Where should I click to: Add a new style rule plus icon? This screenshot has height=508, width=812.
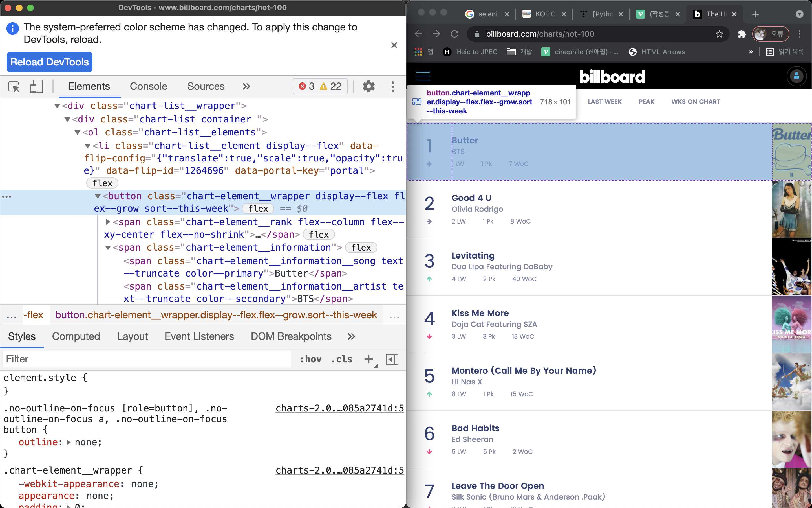[369, 359]
